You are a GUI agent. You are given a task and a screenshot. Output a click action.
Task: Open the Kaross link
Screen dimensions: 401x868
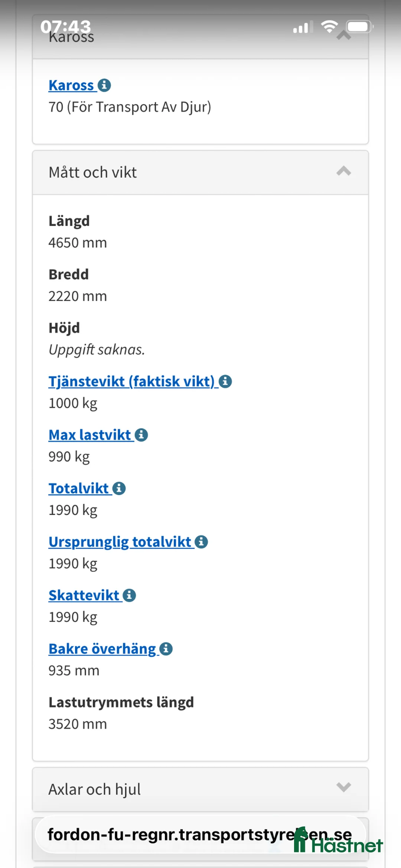[x=72, y=85]
